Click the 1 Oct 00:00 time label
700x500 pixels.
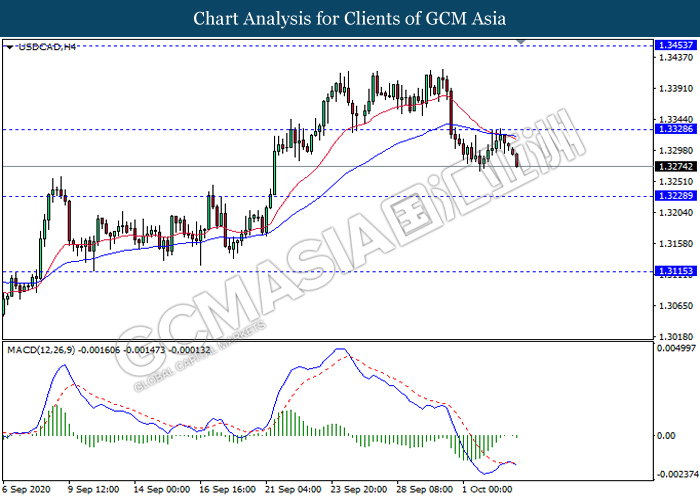point(487,490)
